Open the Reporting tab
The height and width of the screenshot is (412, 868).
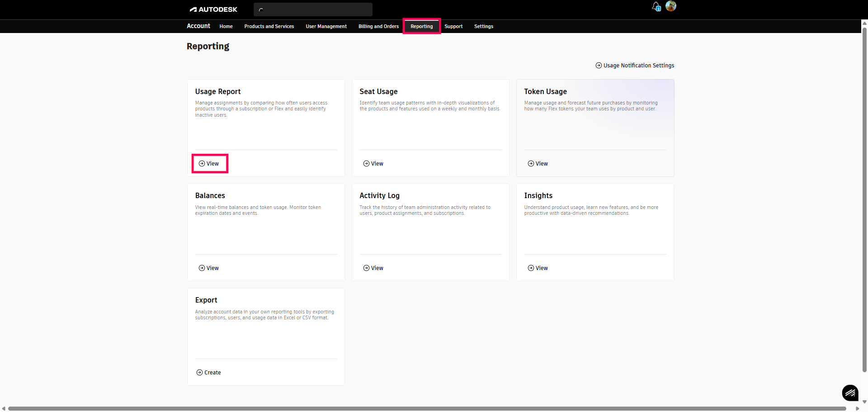[x=421, y=26]
